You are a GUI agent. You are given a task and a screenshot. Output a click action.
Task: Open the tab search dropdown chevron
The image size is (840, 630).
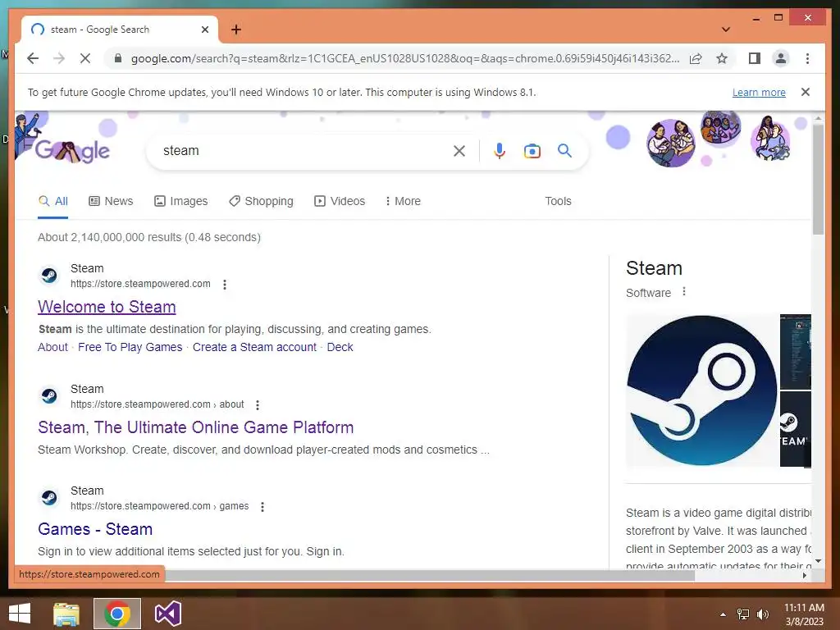pyautogui.click(x=726, y=30)
